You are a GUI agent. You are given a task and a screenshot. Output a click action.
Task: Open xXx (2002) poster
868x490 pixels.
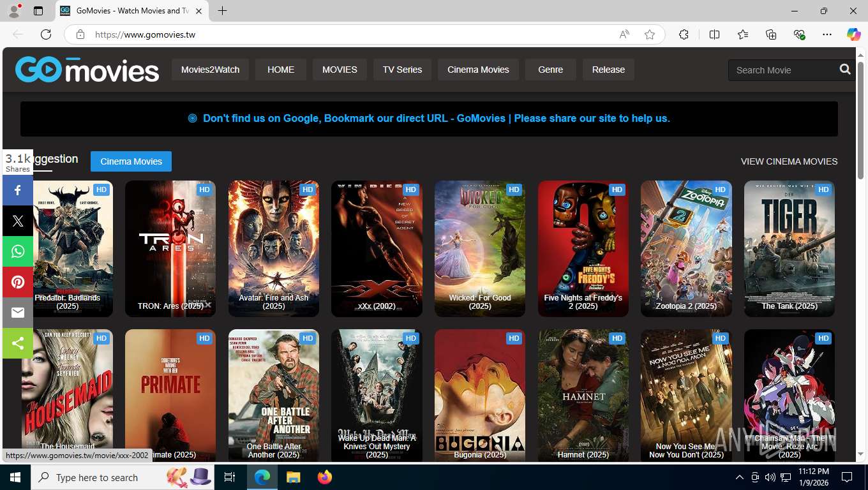coord(377,249)
